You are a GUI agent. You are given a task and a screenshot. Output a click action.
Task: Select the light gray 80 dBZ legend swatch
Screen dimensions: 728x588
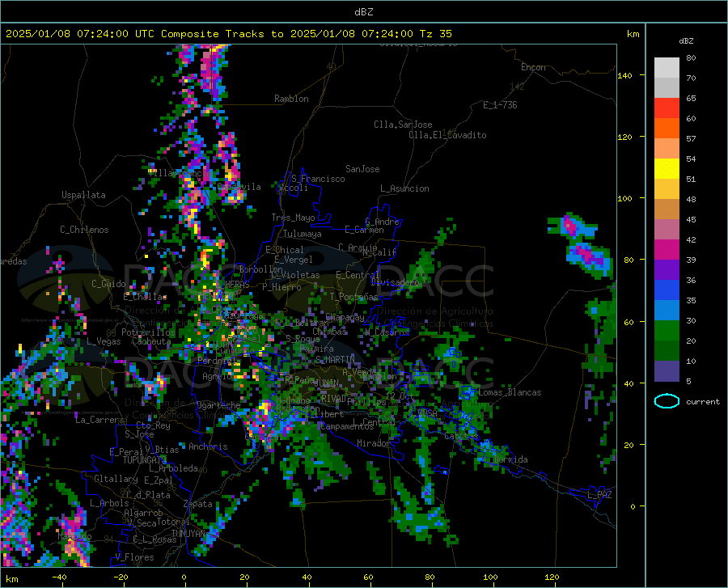tap(667, 67)
